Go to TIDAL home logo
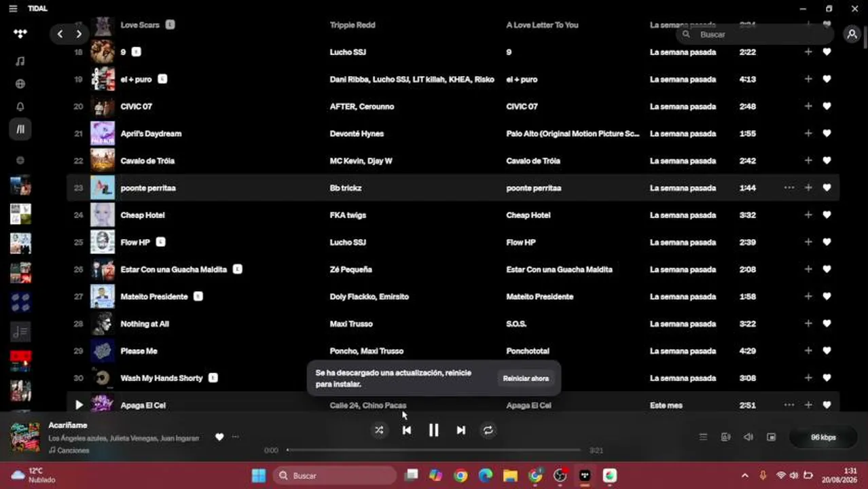The width and height of the screenshot is (868, 489). coord(20,34)
